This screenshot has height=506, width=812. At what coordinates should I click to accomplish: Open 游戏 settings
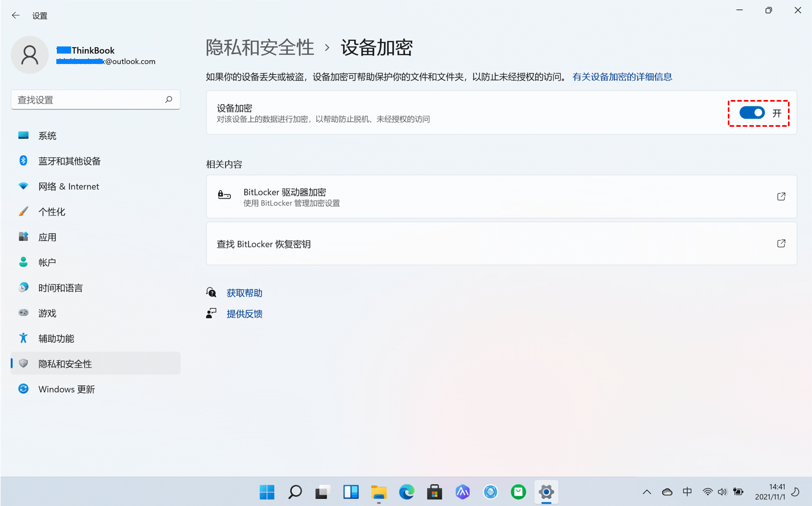[x=48, y=313]
